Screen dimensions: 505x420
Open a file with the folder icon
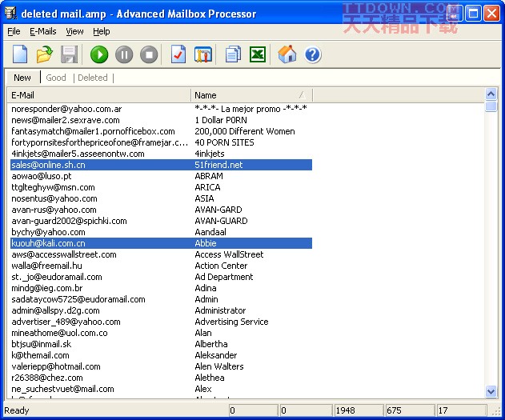click(x=45, y=54)
